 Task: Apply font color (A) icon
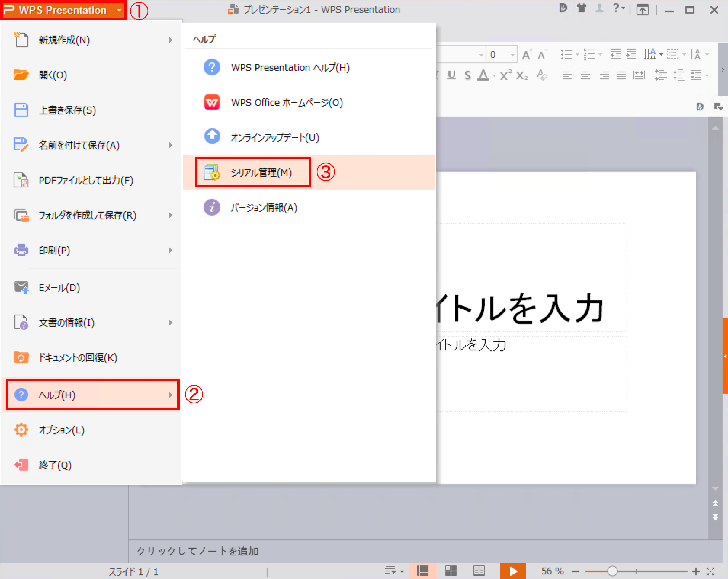pos(483,75)
